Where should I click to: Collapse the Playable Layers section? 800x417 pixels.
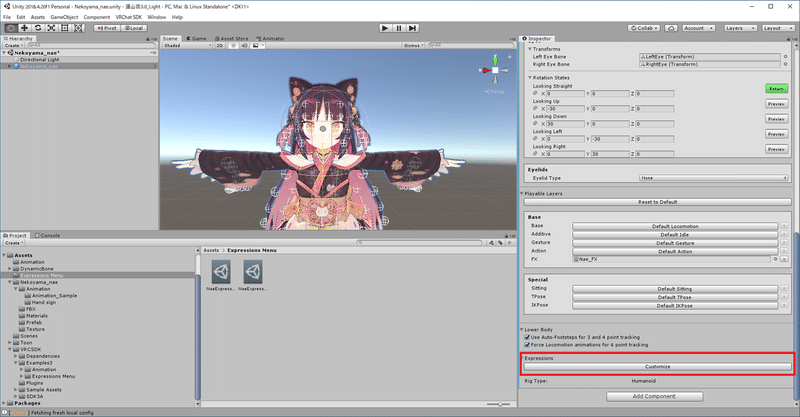[x=522, y=194]
